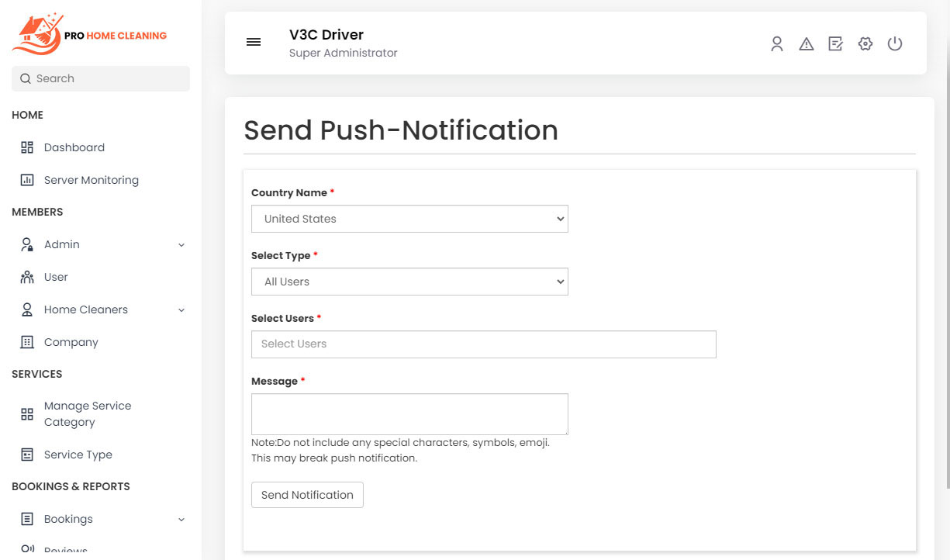Open the Country Name dropdown
The height and width of the screenshot is (560, 950).
coord(409,219)
